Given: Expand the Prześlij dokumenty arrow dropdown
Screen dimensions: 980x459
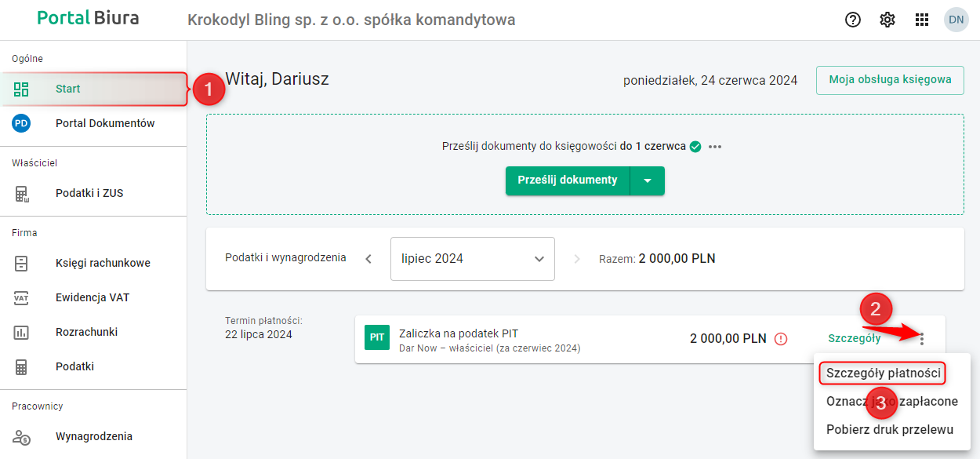Looking at the screenshot, I should coord(648,180).
